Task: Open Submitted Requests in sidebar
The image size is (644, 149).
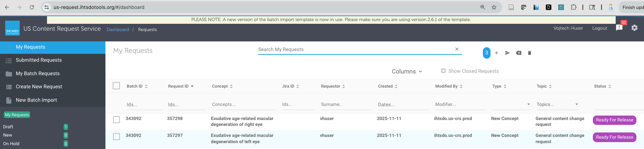Action: coord(39,60)
